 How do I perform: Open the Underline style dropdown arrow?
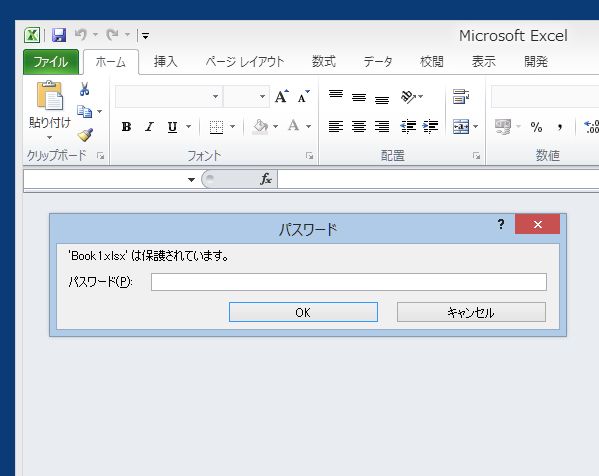(x=189, y=126)
